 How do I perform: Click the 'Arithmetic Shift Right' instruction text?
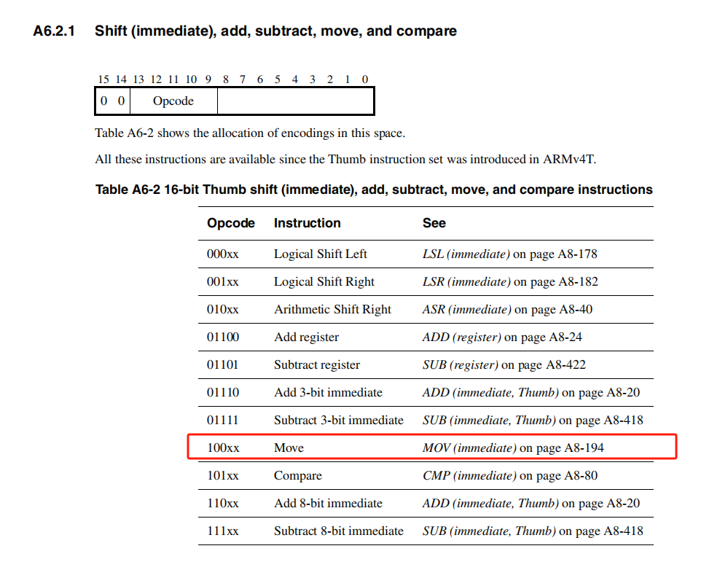(332, 309)
